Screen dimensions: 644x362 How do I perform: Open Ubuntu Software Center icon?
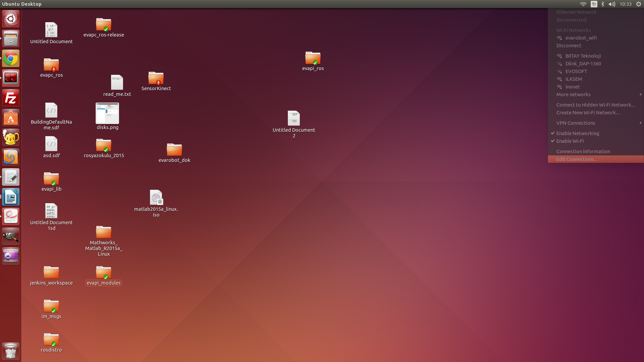coord(11,118)
